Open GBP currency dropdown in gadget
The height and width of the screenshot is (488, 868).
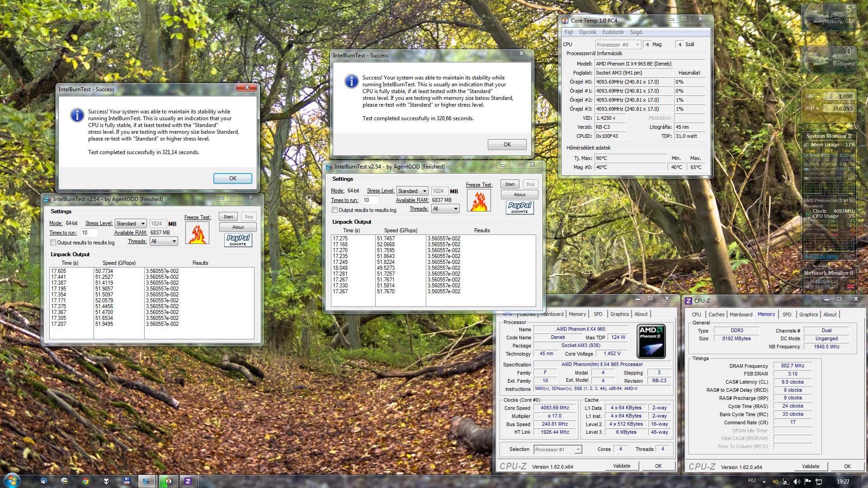(x=812, y=96)
